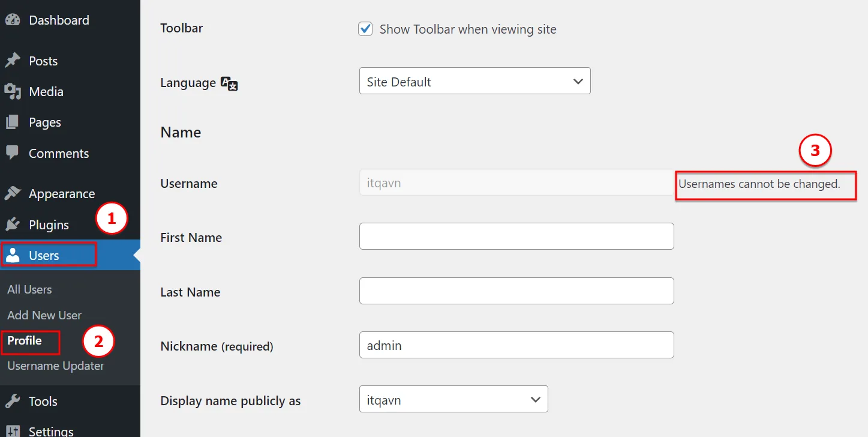
Task: Open the Display name publicly as dropdown
Action: [x=453, y=399]
